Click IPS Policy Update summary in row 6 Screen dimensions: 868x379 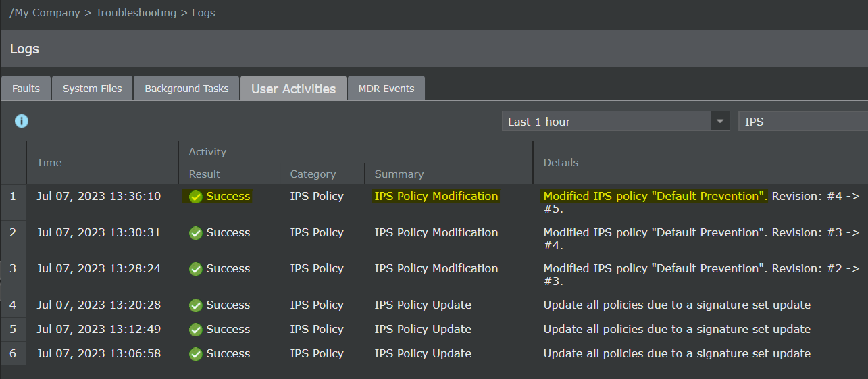pos(423,353)
